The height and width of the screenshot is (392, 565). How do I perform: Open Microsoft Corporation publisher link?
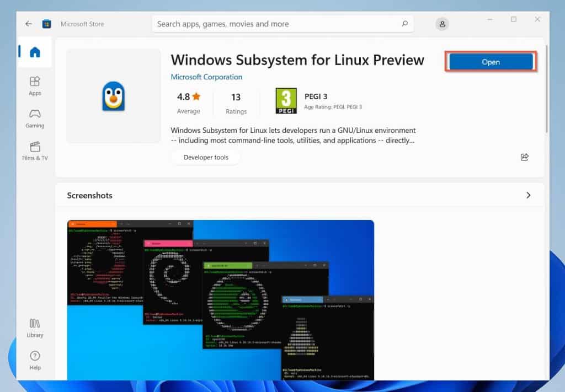[x=206, y=77]
